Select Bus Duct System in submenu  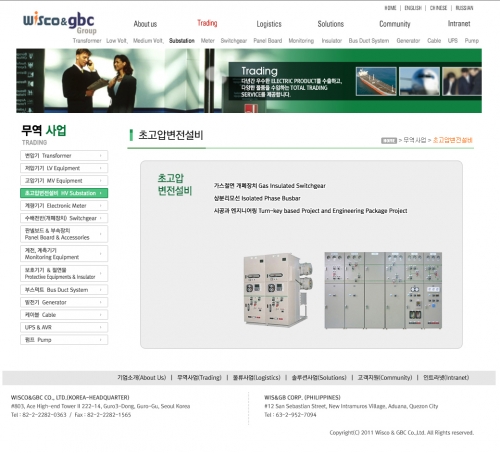[x=369, y=41]
